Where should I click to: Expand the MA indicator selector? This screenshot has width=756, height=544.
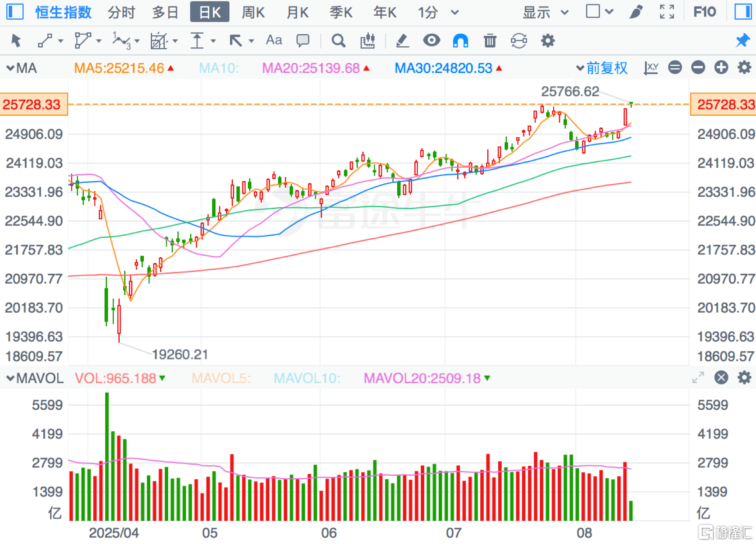[x=21, y=68]
